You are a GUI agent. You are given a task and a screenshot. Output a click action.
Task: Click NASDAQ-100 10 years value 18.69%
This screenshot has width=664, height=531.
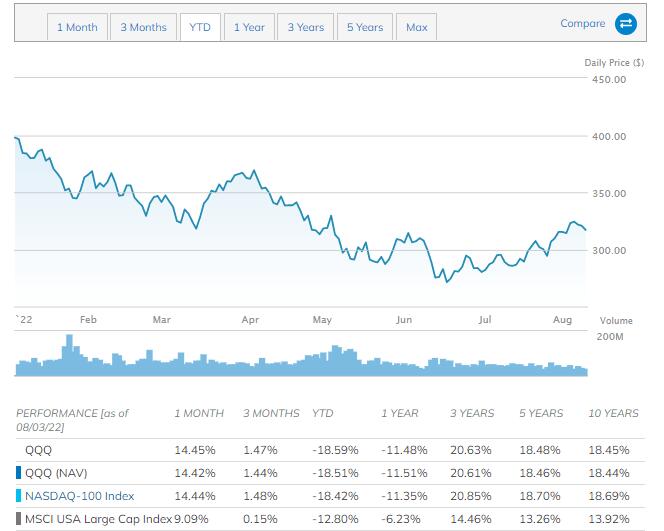click(x=609, y=496)
